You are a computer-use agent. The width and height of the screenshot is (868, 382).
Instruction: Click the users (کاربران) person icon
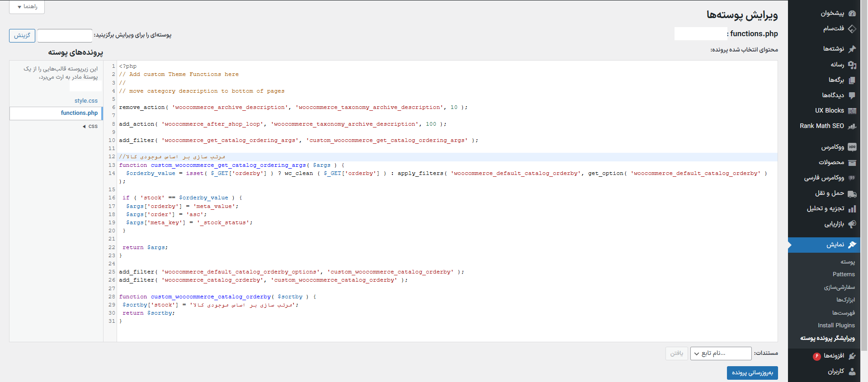point(852,371)
